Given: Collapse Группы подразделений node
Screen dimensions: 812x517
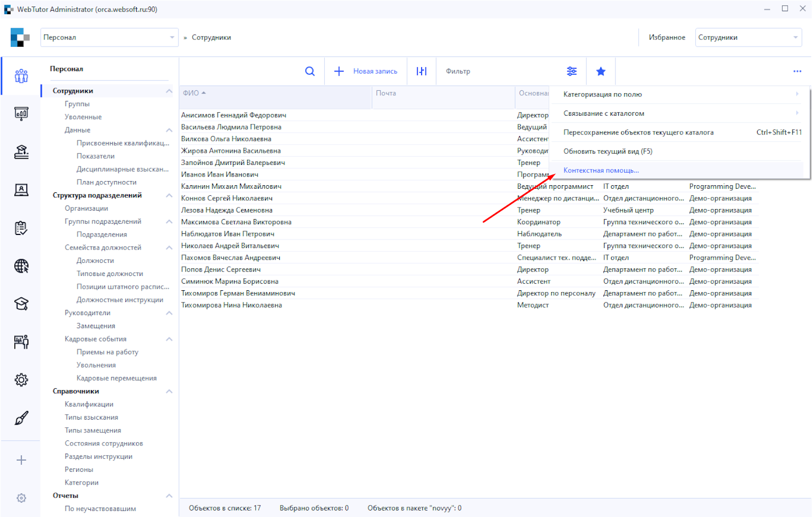Looking at the screenshot, I should point(169,222).
